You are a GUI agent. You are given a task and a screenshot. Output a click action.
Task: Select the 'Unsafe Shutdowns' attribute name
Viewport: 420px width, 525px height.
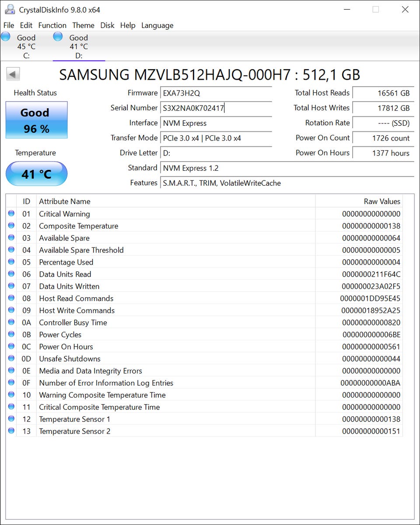70,359
